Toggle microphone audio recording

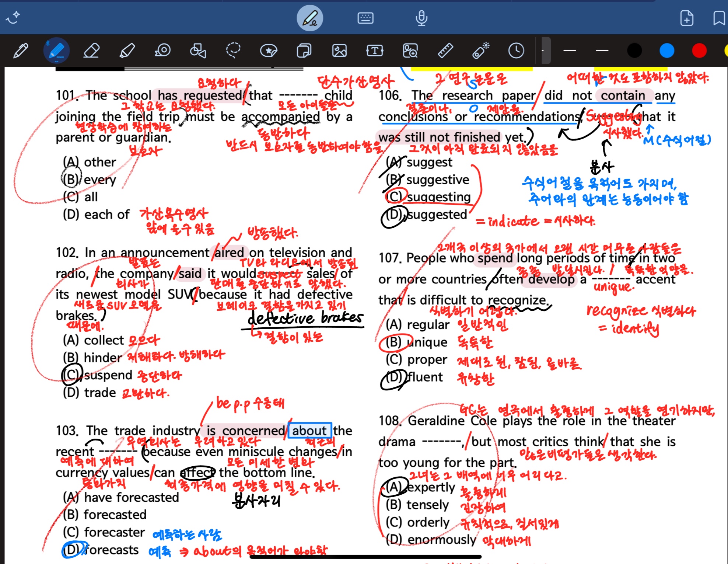[x=421, y=18]
